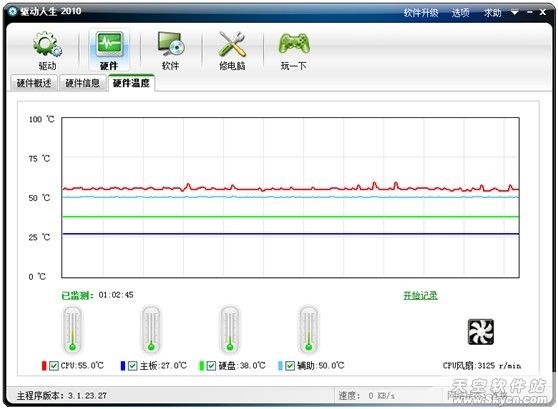Toggle the 辅助 50.0℃ checkbox
The height and width of the screenshot is (409, 558).
click(290, 366)
